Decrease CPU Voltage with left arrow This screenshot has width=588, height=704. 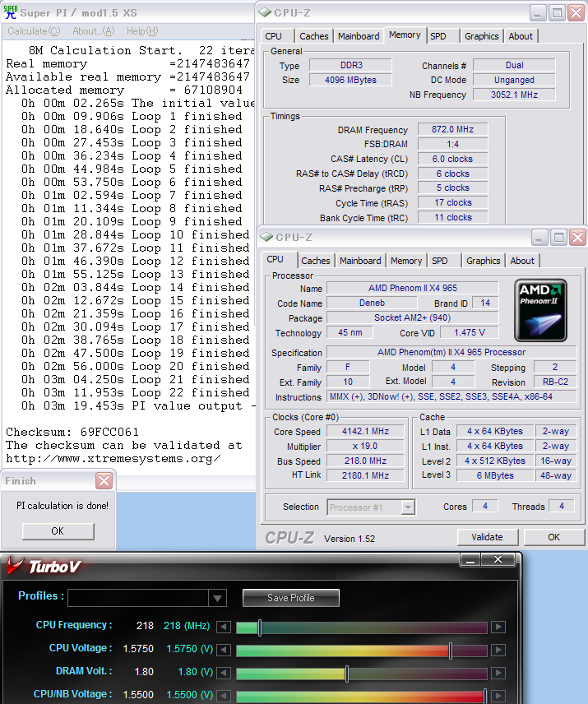(224, 650)
